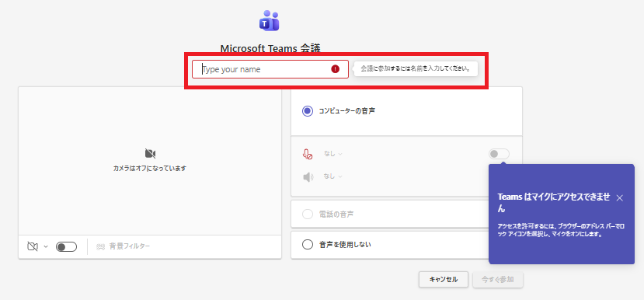
Task: Open the camera device dropdown chevron
Action: (46, 246)
